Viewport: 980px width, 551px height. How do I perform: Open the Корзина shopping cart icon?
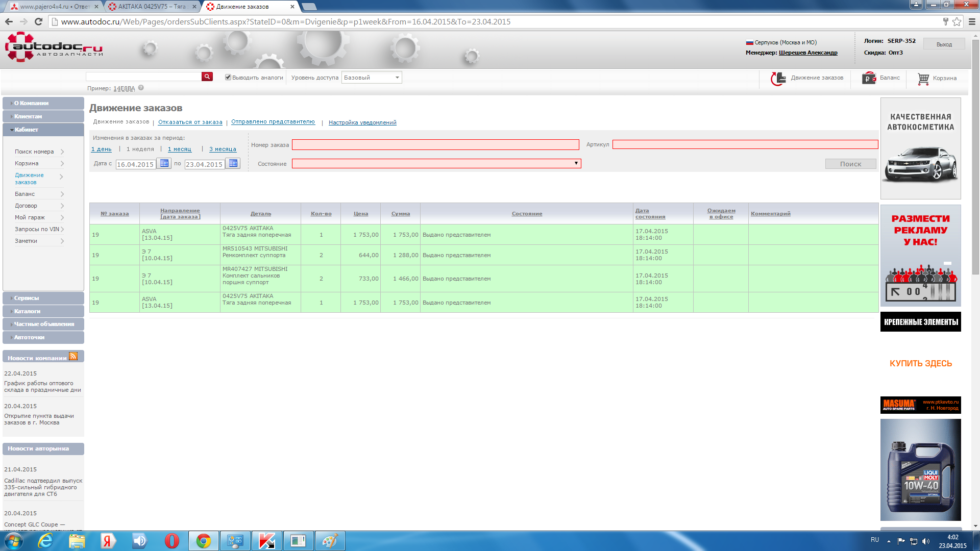pyautogui.click(x=923, y=79)
